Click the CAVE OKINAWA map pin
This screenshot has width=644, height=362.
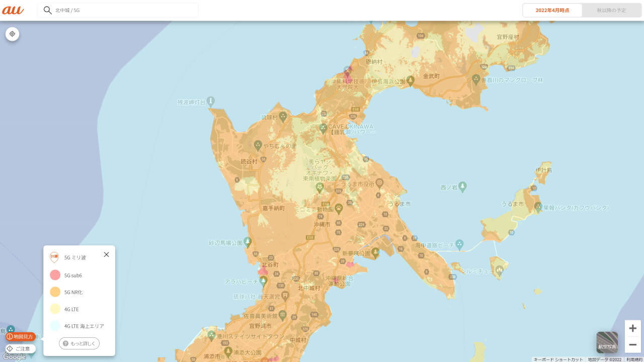(x=324, y=128)
